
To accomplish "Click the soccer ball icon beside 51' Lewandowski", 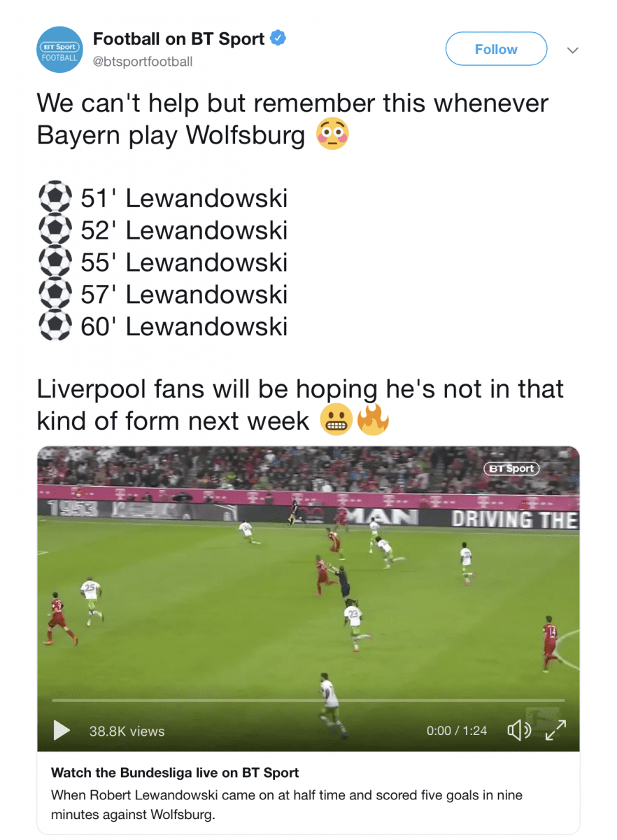I will click(x=55, y=198).
